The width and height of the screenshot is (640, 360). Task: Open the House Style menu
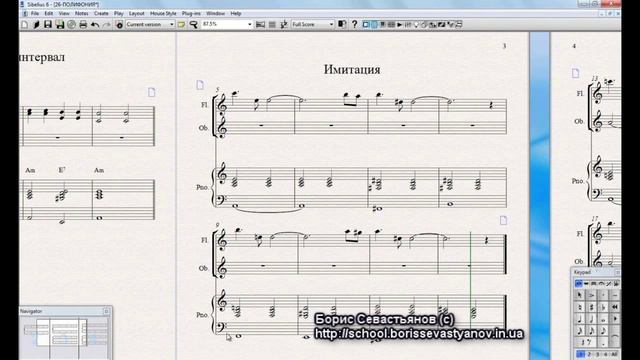tap(163, 13)
